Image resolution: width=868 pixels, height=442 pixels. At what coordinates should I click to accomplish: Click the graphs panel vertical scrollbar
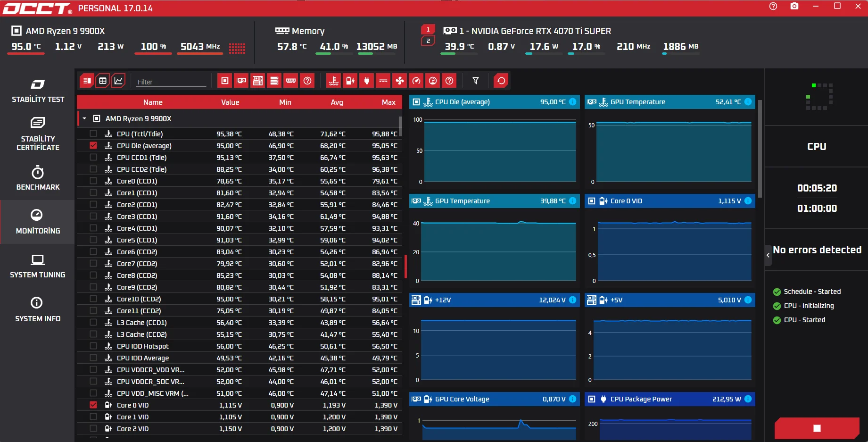tap(760, 148)
